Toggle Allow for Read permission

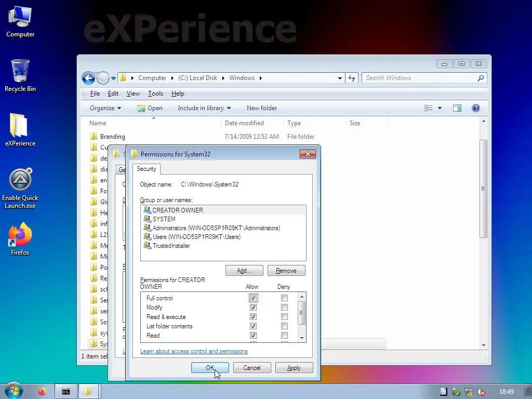pos(253,335)
